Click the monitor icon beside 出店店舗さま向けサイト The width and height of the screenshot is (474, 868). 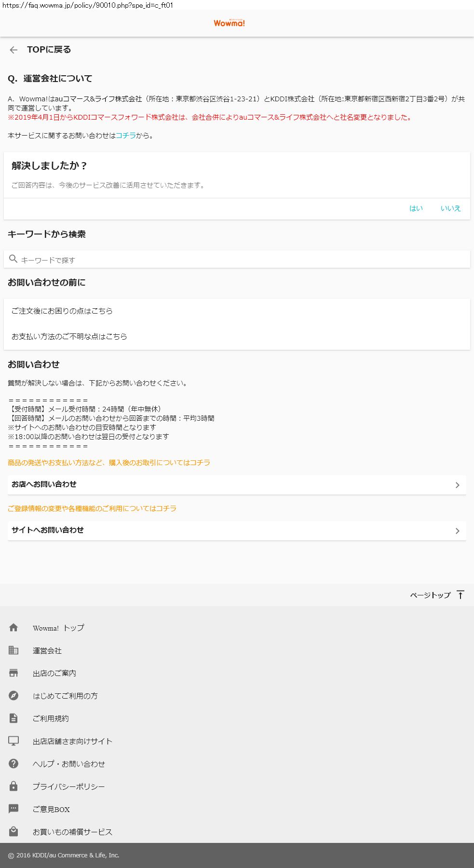(14, 741)
